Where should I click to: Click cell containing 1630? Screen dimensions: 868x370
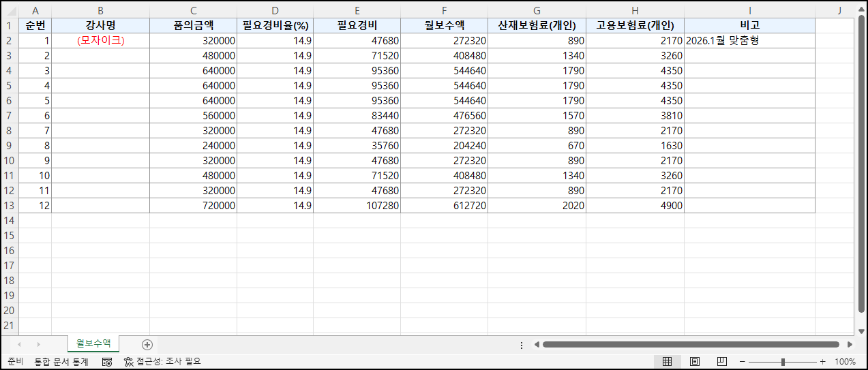(x=635, y=145)
